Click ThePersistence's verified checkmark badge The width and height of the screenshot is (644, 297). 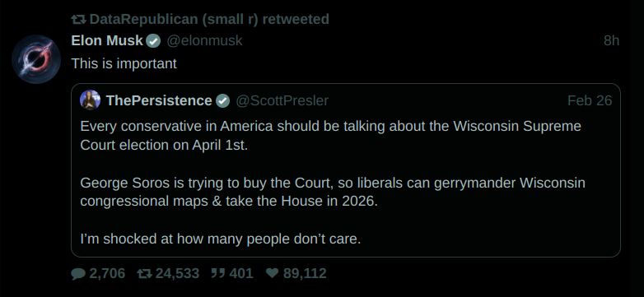(222, 101)
